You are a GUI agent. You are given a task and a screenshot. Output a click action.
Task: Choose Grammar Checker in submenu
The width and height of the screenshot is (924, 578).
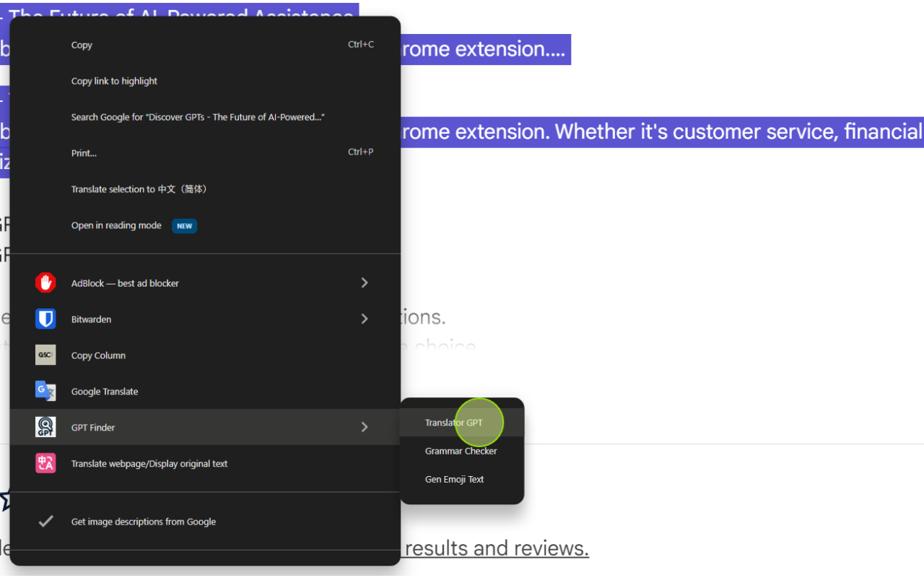click(x=462, y=451)
